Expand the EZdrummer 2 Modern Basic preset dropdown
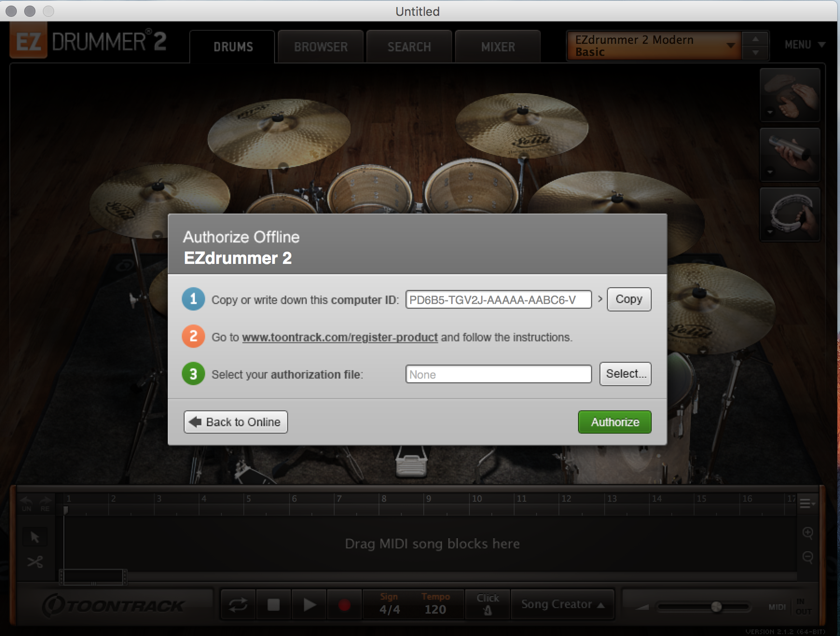The height and width of the screenshot is (636, 840). (654, 46)
